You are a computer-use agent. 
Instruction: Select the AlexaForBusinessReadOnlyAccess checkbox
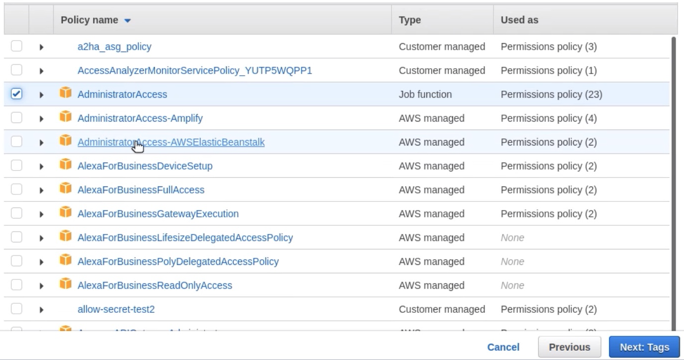click(17, 285)
